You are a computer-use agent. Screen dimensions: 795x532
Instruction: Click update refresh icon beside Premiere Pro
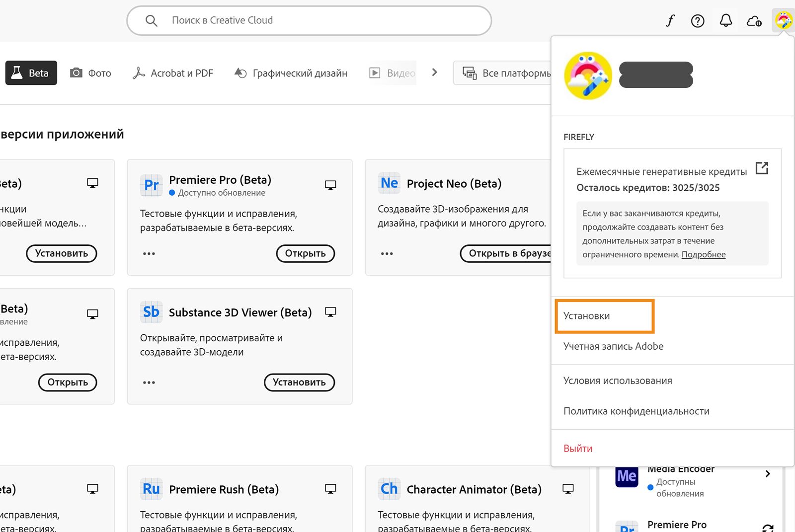tap(768, 528)
